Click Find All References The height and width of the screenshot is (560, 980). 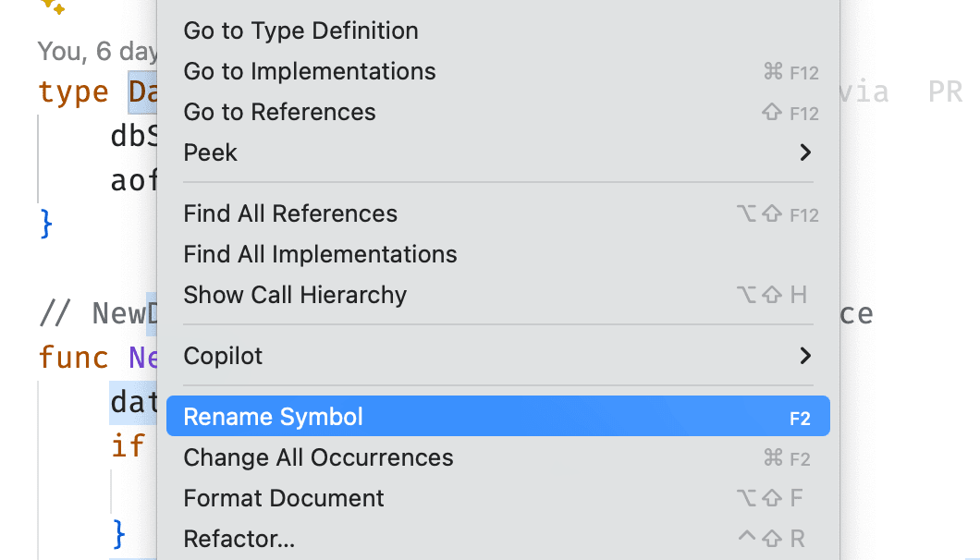pyautogui.click(x=290, y=213)
